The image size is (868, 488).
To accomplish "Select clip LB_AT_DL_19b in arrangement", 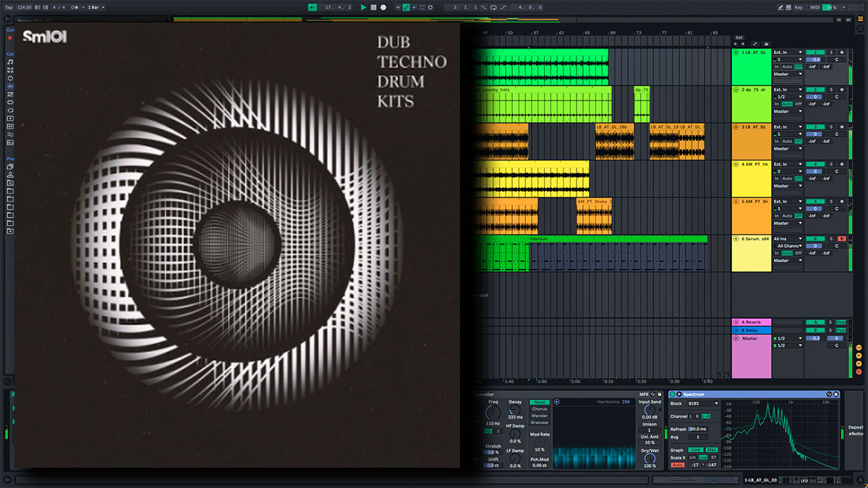I will tap(614, 141).
